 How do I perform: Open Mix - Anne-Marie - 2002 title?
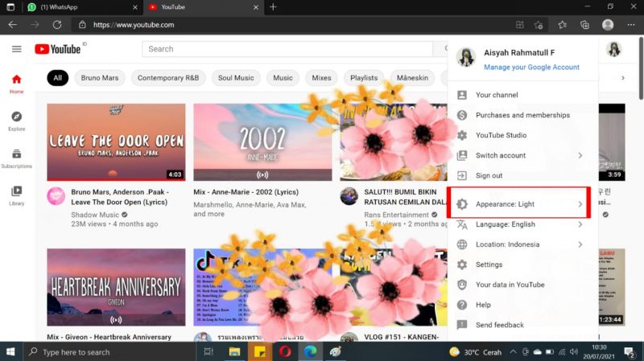246,191
